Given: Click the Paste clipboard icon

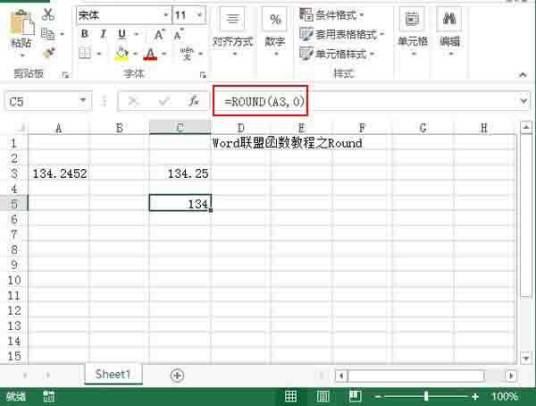Looking at the screenshot, I should (22, 22).
